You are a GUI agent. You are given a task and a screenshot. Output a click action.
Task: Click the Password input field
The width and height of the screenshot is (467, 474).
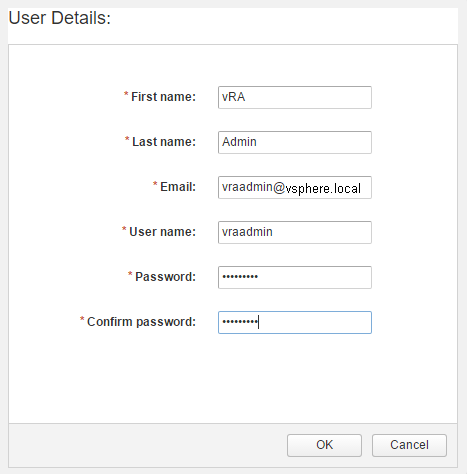[x=295, y=277]
